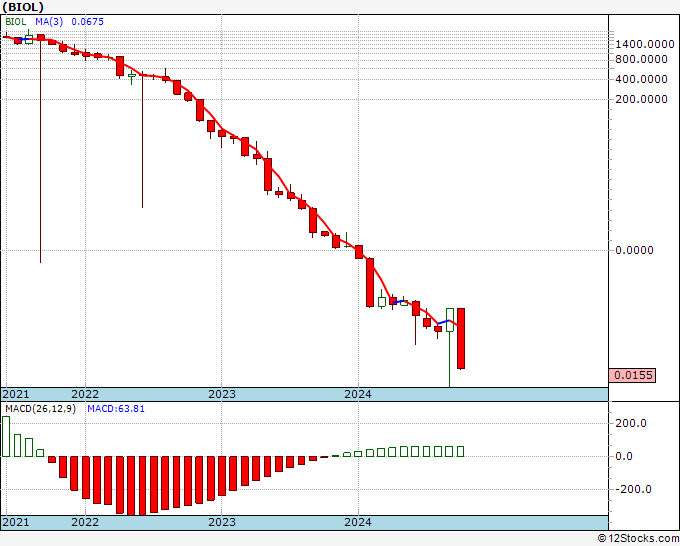The image size is (680, 546).
Task: Click the BIOL legend label
Action: 15,22
